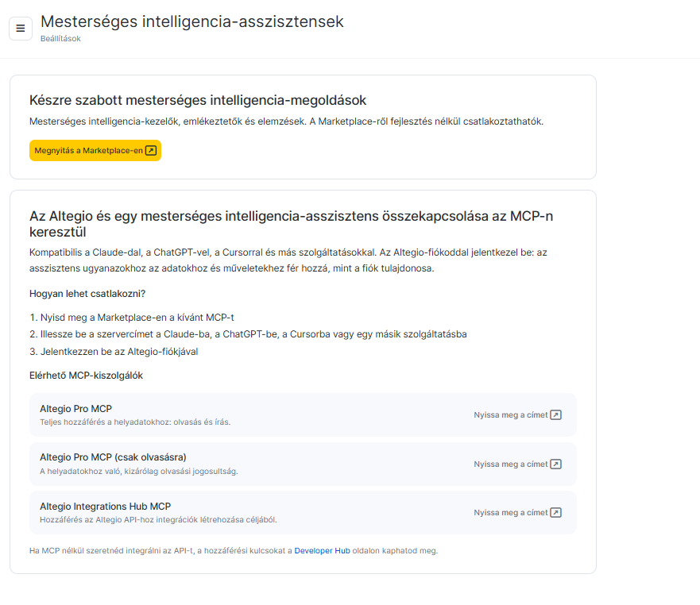Click Integrations Hub description text about API

(158, 520)
